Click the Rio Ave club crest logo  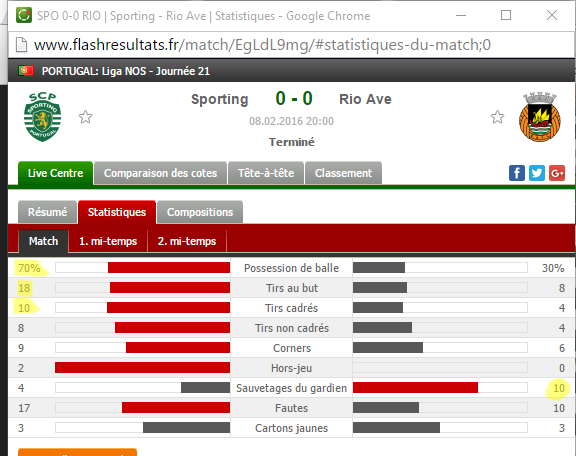(x=540, y=116)
